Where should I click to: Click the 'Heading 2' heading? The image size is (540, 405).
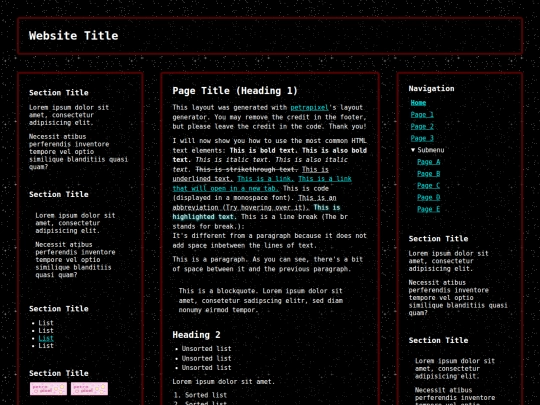click(196, 335)
